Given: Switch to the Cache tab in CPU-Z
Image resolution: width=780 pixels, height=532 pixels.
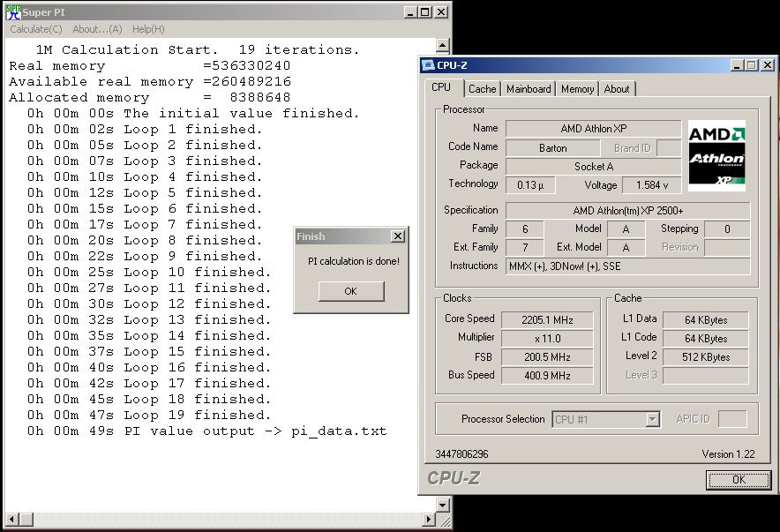Looking at the screenshot, I should pos(482,89).
